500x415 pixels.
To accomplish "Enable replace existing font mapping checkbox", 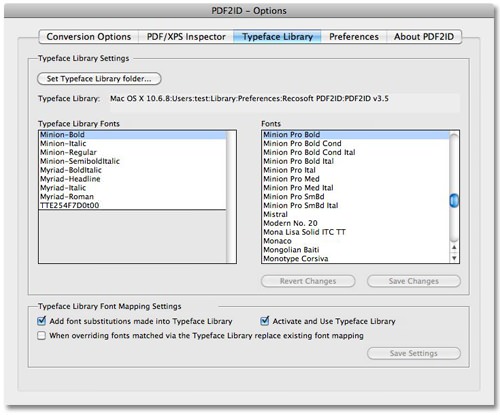I will click(x=42, y=335).
